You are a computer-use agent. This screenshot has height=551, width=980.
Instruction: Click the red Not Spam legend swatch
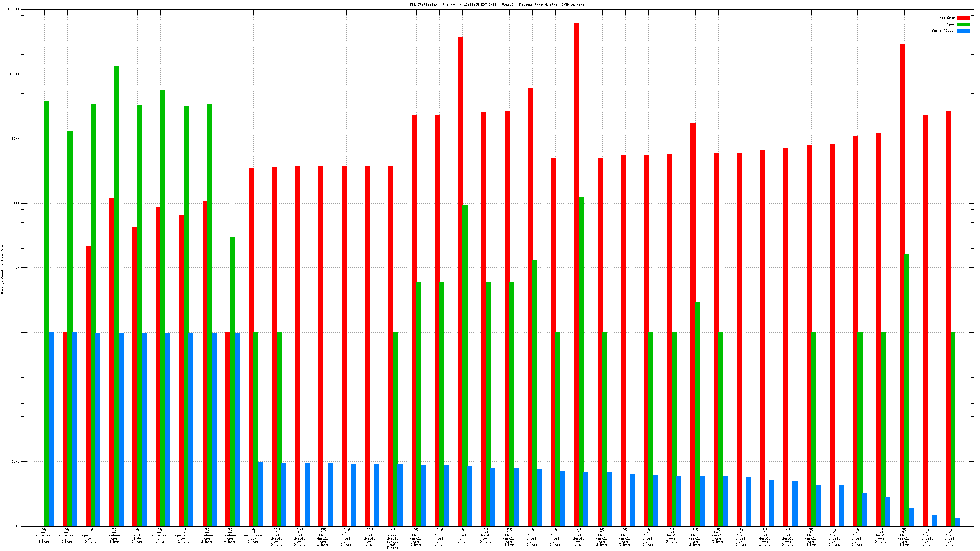[x=963, y=18]
